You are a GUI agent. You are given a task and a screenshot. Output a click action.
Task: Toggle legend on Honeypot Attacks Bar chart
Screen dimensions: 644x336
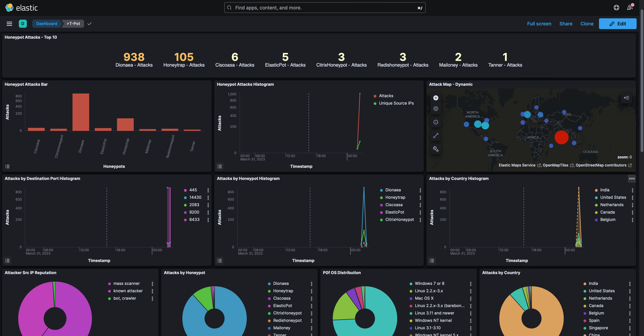point(8,166)
